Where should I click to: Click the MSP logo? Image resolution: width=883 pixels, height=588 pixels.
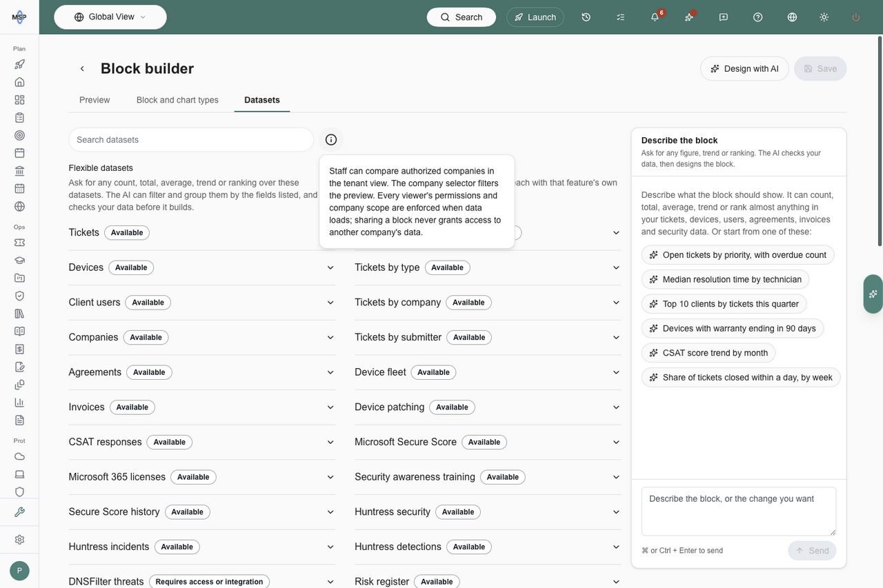[x=19, y=17]
